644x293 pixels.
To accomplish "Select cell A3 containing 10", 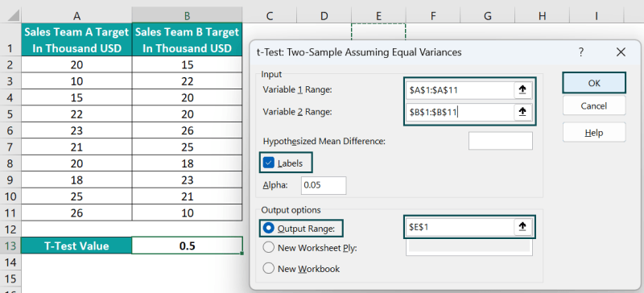I will point(76,81).
